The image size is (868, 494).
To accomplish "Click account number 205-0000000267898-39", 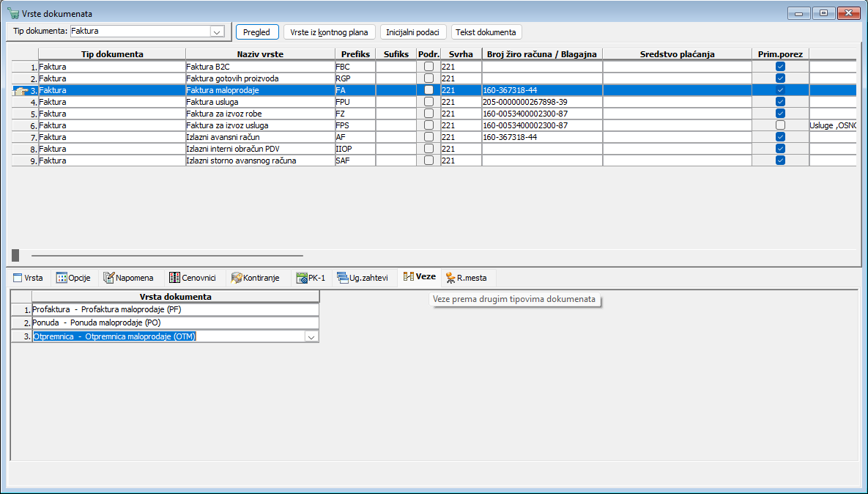I will click(542, 102).
